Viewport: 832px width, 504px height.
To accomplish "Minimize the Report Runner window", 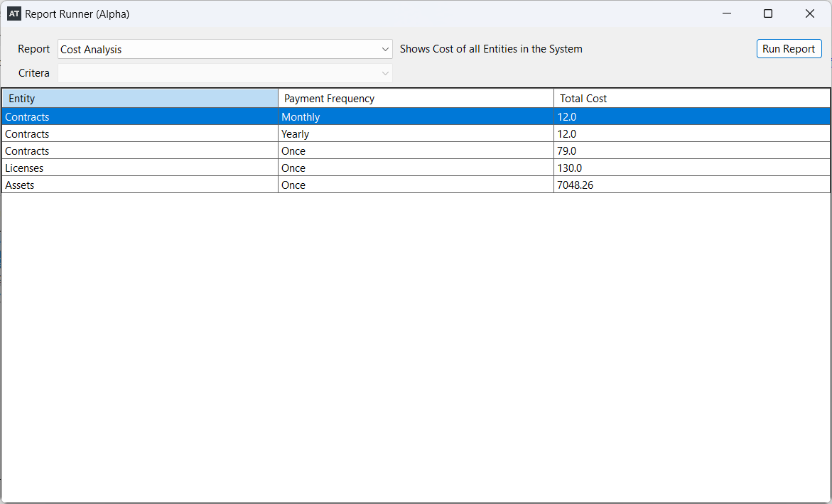I will coord(727,14).
